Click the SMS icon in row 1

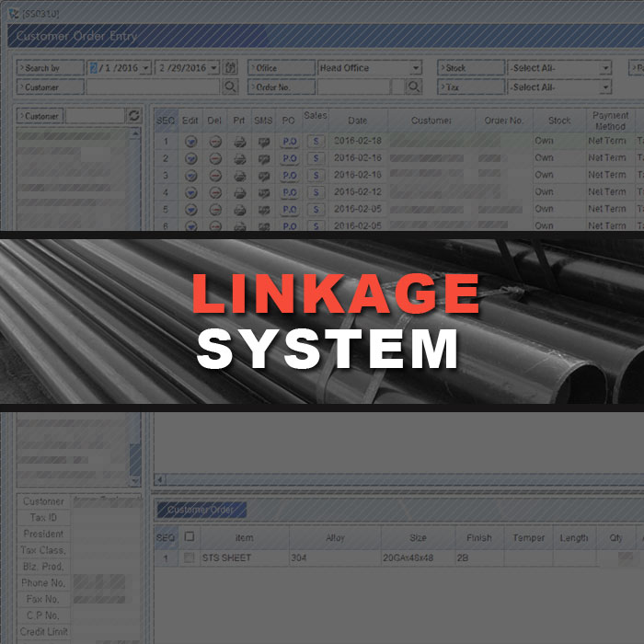tap(264, 142)
